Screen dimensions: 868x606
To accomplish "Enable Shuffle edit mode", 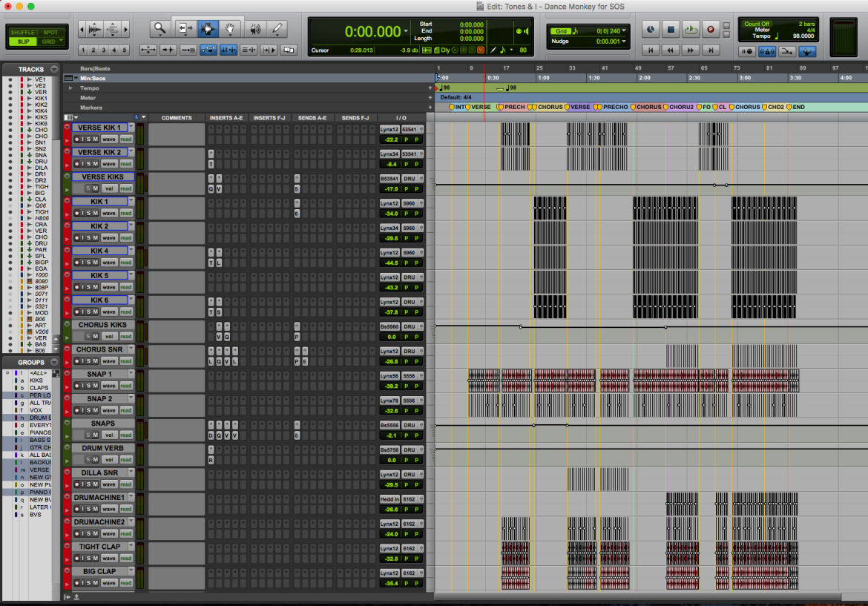I will pos(23,33).
